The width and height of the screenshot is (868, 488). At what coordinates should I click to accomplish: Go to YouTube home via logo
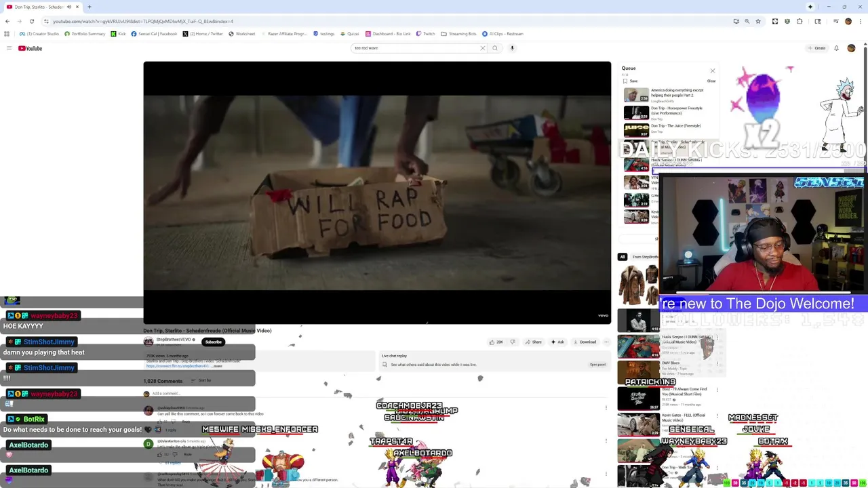pos(30,48)
